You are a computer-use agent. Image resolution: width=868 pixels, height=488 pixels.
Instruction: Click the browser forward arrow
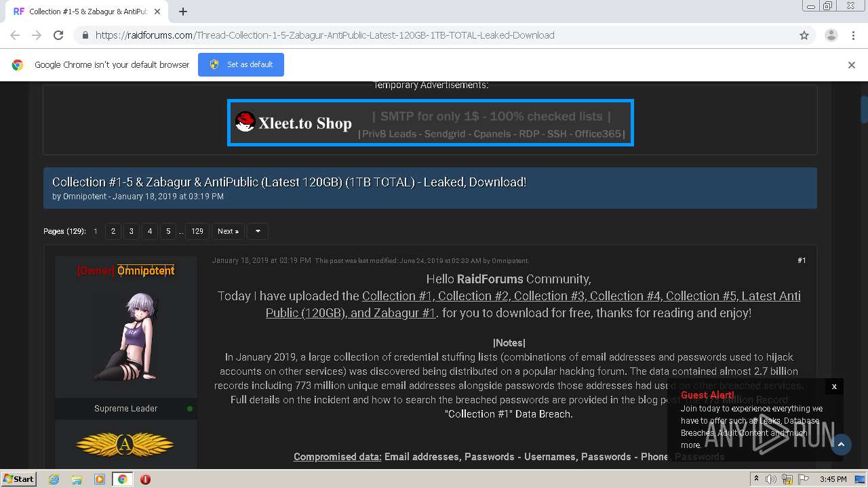(37, 35)
